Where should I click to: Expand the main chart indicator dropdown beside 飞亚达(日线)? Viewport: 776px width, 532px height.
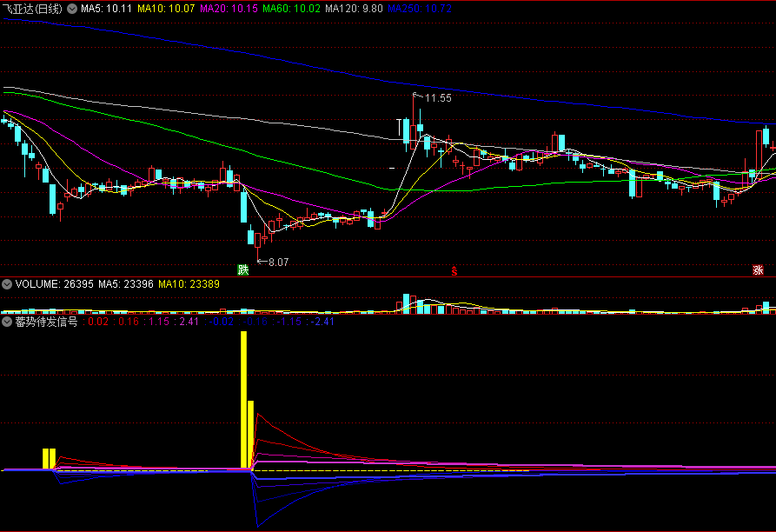[x=72, y=9]
